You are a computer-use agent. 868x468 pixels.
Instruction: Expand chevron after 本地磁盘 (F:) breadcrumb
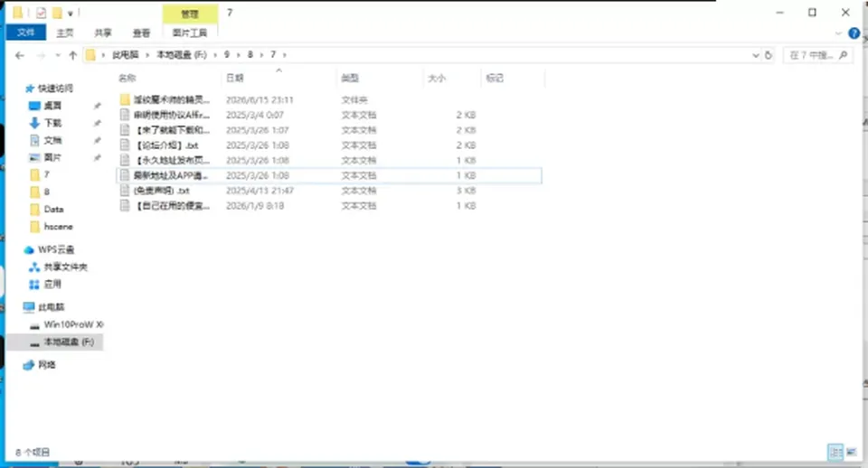tap(215, 55)
